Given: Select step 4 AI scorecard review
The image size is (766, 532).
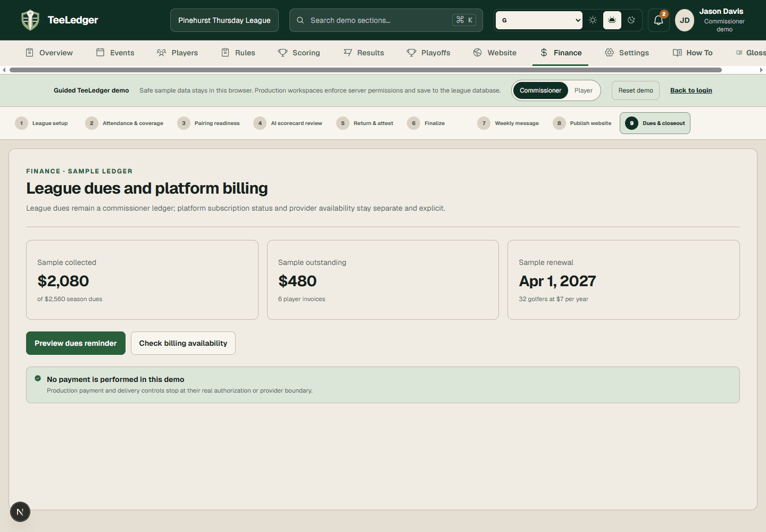Looking at the screenshot, I should tap(288, 123).
